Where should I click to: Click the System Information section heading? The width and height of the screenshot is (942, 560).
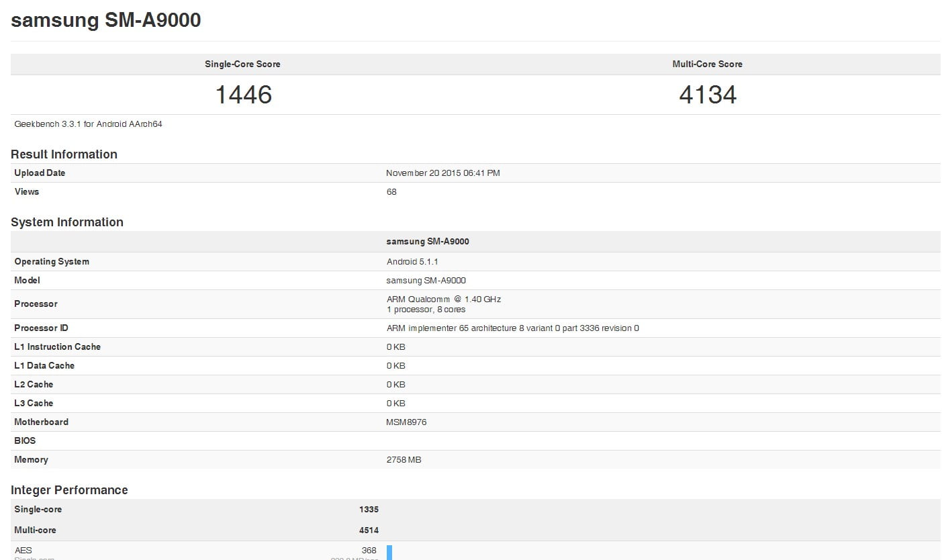click(x=67, y=222)
